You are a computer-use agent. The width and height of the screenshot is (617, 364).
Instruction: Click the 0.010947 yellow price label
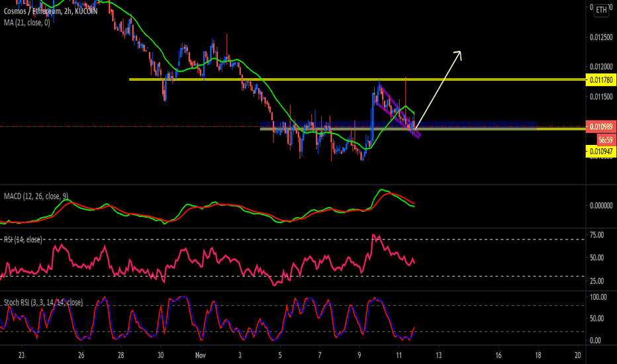601,151
